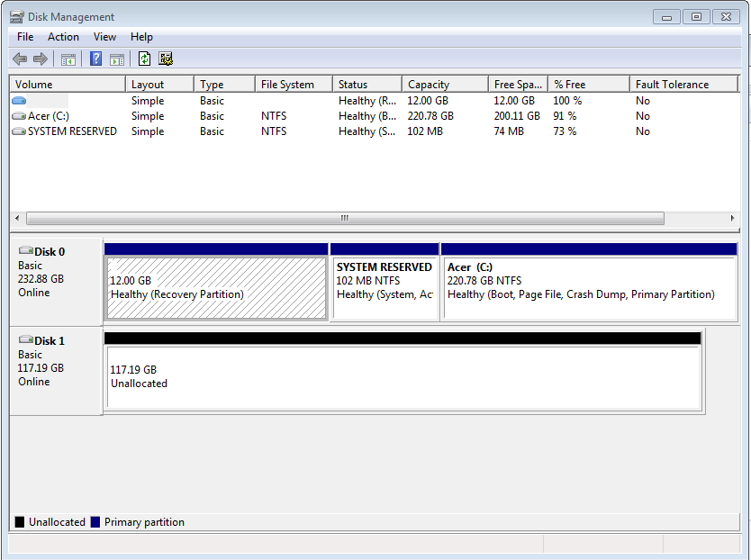Click 'Healthy (B...' status cell

coord(367,116)
